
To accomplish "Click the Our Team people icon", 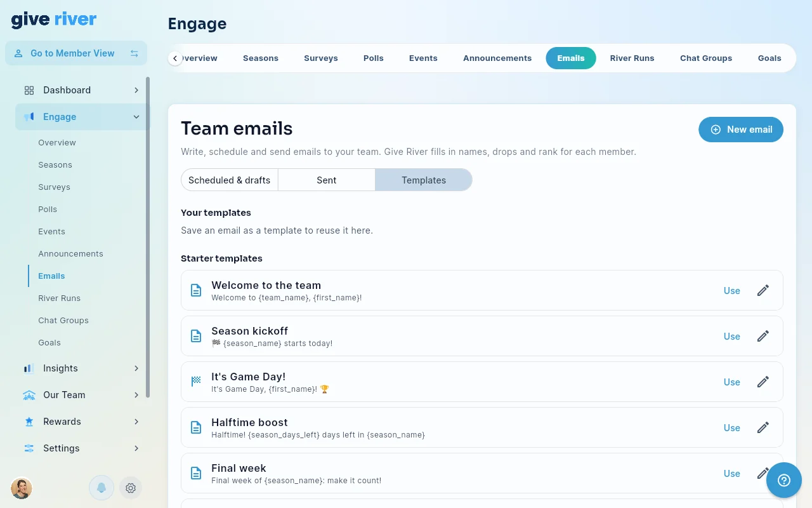I will click(29, 395).
